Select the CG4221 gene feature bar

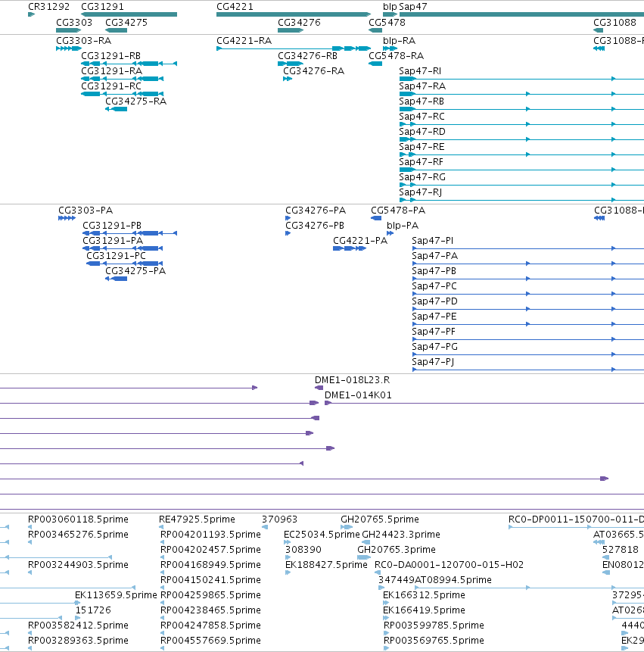click(294, 14)
